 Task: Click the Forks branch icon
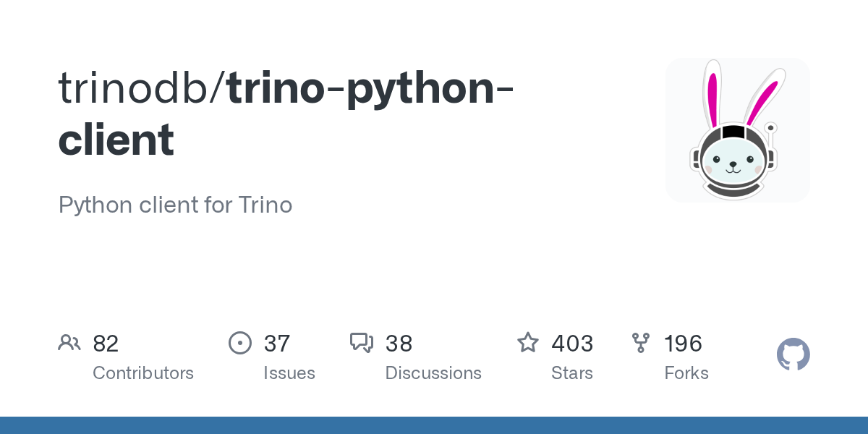tap(641, 343)
